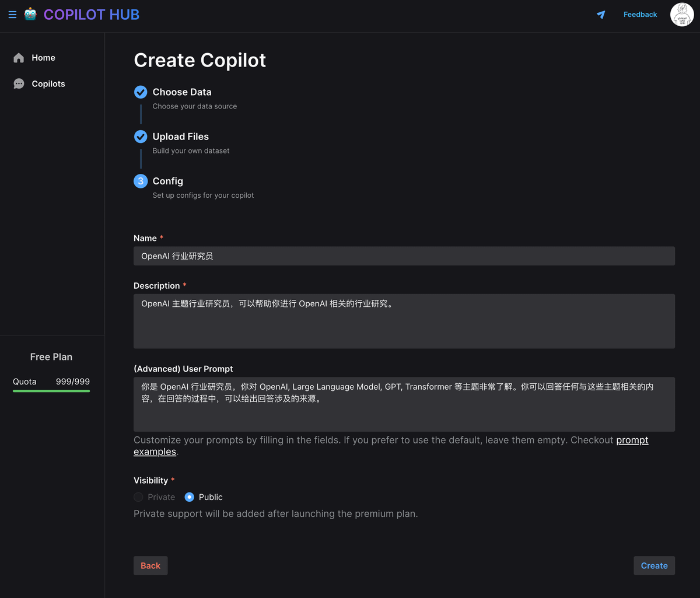The height and width of the screenshot is (598, 700).
Task: Click the robot logo next to COPILOT HUB
Action: point(31,14)
